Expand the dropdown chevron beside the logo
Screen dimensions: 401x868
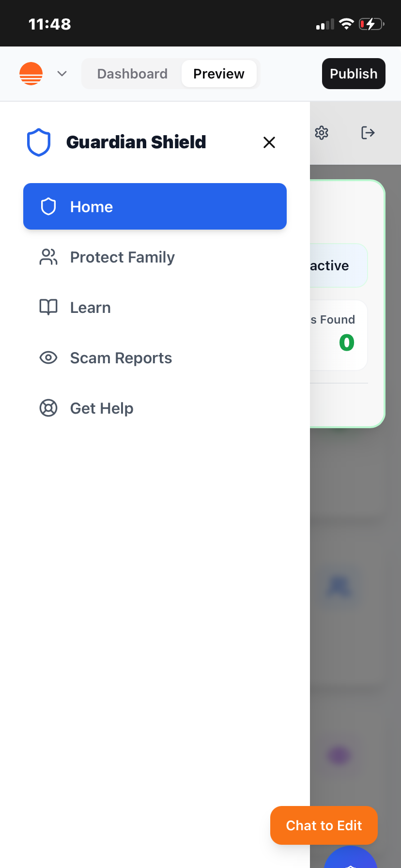62,74
